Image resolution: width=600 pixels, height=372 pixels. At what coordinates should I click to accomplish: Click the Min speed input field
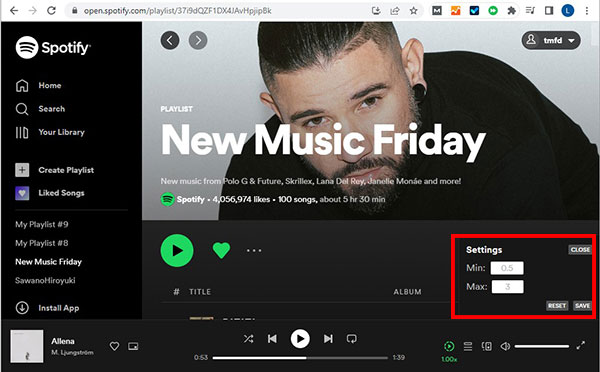pos(507,268)
